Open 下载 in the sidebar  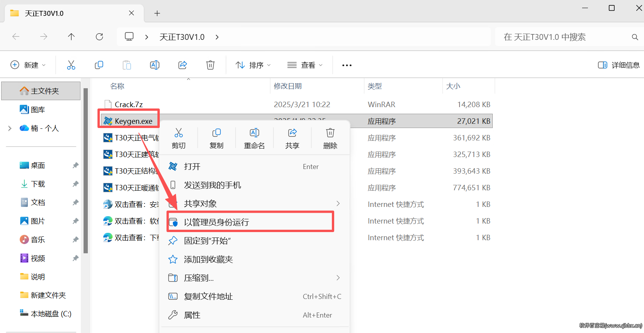click(x=32, y=184)
